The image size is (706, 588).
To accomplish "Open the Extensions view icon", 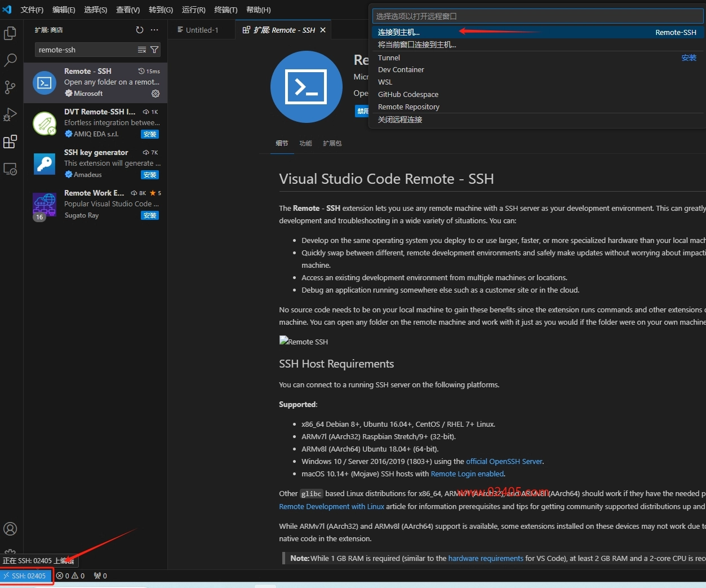I will (10, 142).
